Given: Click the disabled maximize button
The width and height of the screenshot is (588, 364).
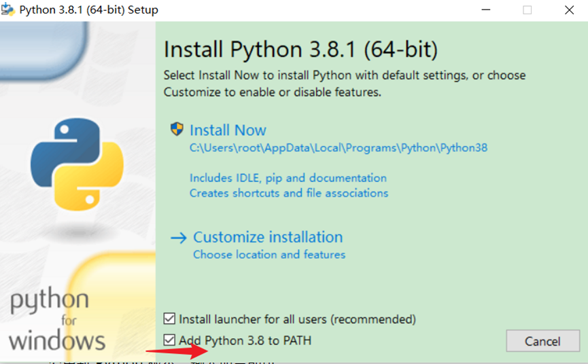Looking at the screenshot, I should click(528, 10).
